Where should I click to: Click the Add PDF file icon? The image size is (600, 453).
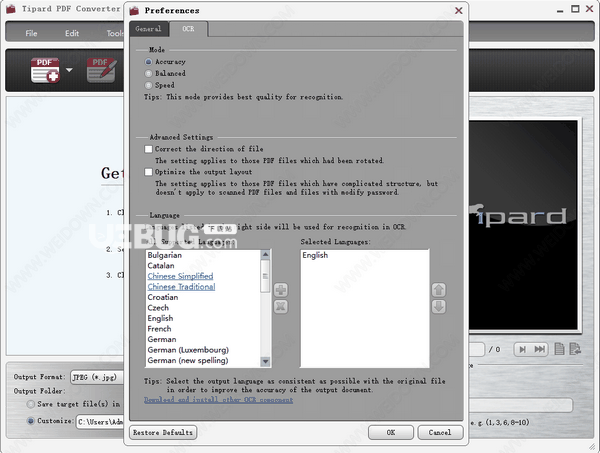pyautogui.click(x=45, y=70)
